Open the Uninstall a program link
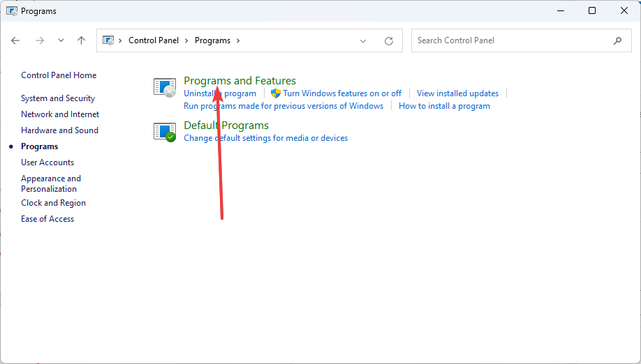This screenshot has width=641, height=364. tap(220, 93)
